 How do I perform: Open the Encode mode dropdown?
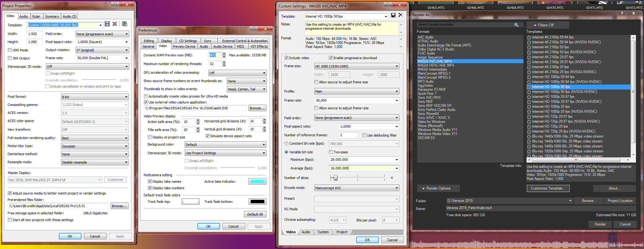[357, 188]
